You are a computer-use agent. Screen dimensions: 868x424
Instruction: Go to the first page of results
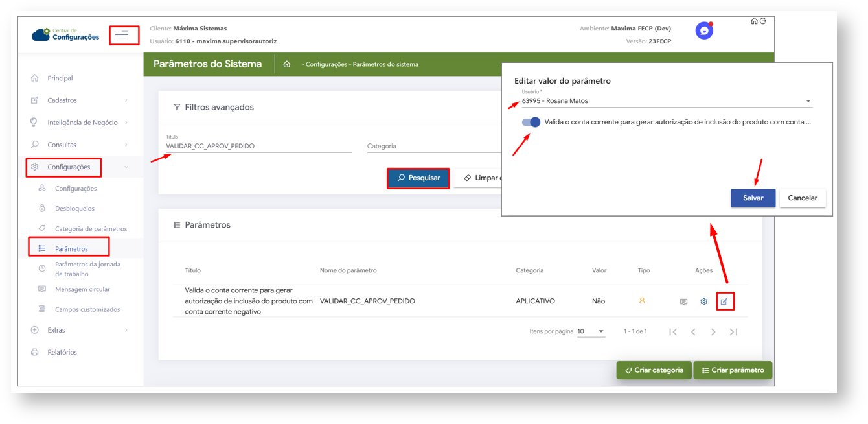point(673,332)
